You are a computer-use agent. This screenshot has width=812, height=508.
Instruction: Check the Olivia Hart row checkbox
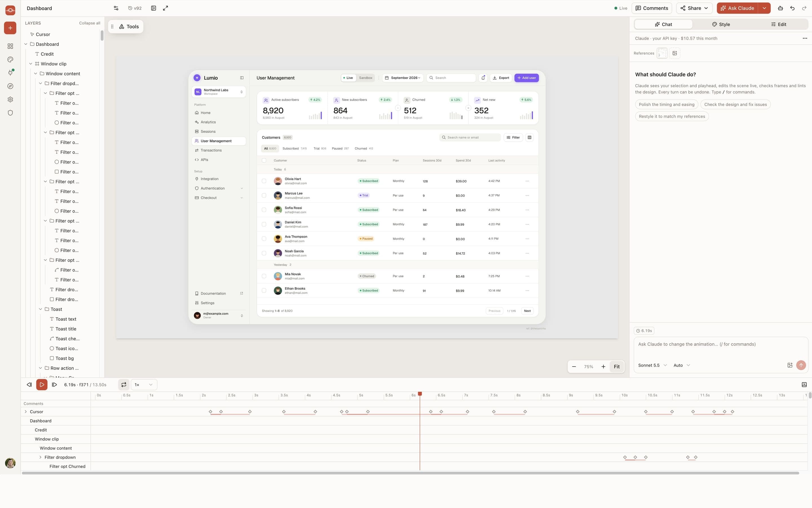(264, 181)
